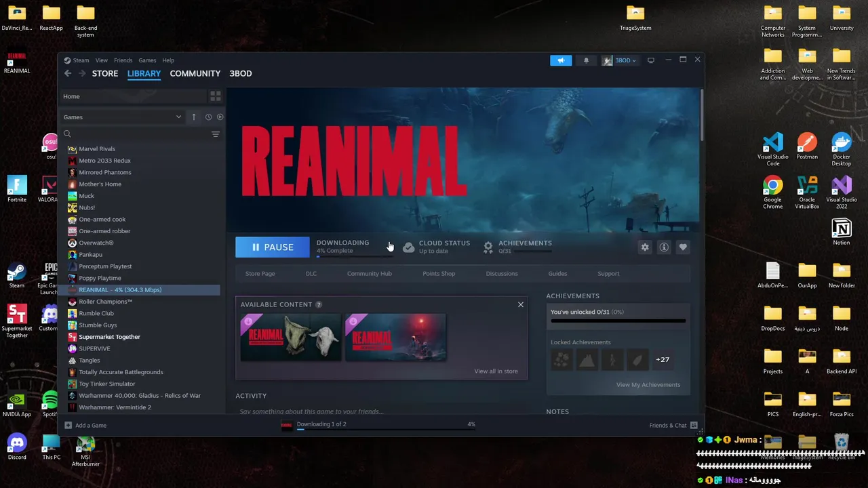
Task: Toggle ready to play filter icon
Action: tap(220, 117)
